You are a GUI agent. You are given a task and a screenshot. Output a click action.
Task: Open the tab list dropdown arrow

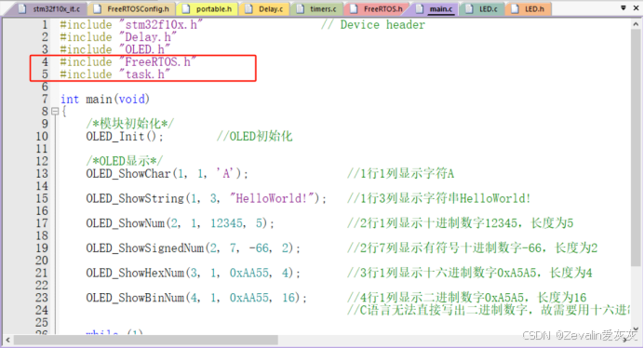[624, 7]
